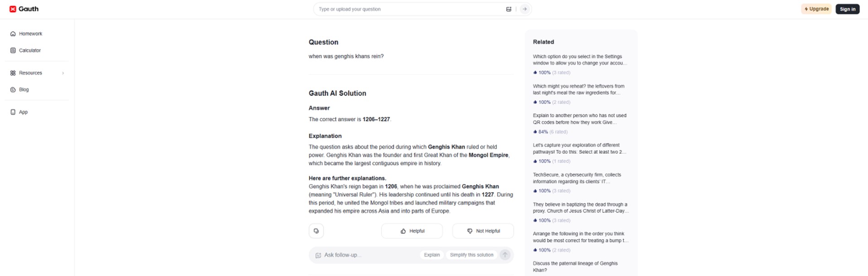
Task: Click the Sign in button
Action: click(x=847, y=9)
